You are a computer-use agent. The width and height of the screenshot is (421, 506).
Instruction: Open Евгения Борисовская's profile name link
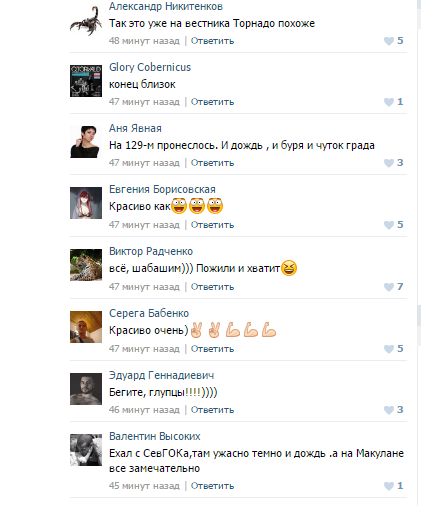[x=162, y=189]
